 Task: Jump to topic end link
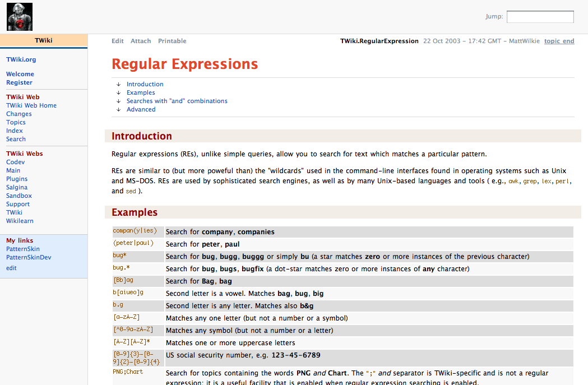point(559,41)
